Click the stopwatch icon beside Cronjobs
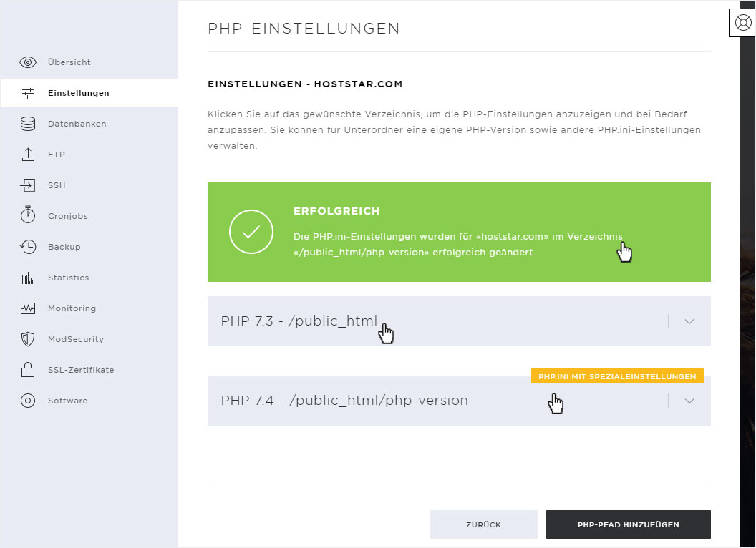This screenshot has height=548, width=756. tap(28, 215)
